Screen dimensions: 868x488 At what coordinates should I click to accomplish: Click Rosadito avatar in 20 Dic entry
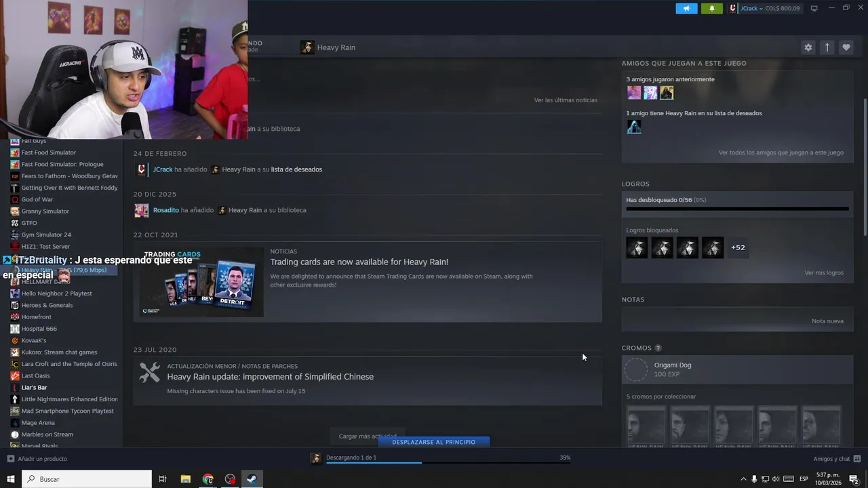click(141, 210)
